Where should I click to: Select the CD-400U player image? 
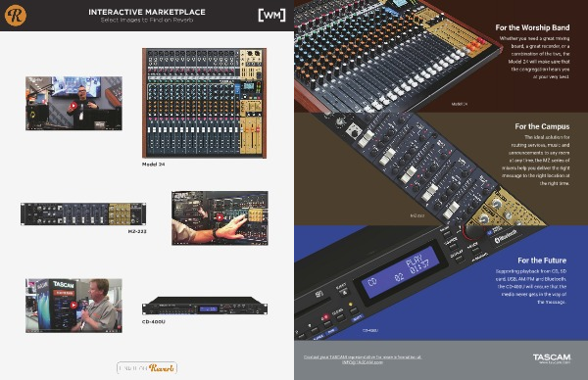(x=205, y=306)
